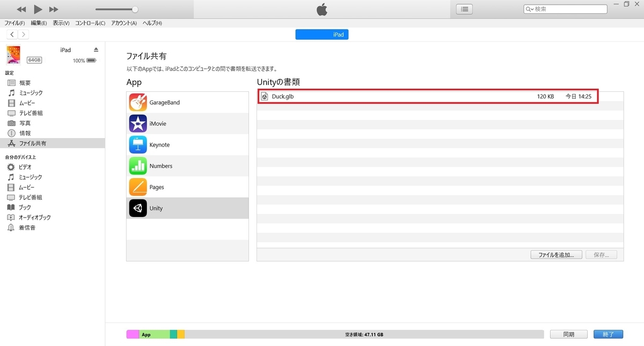Screen dimensions: 644x346
Task: Click the rewind previous track button
Action: coord(21,10)
